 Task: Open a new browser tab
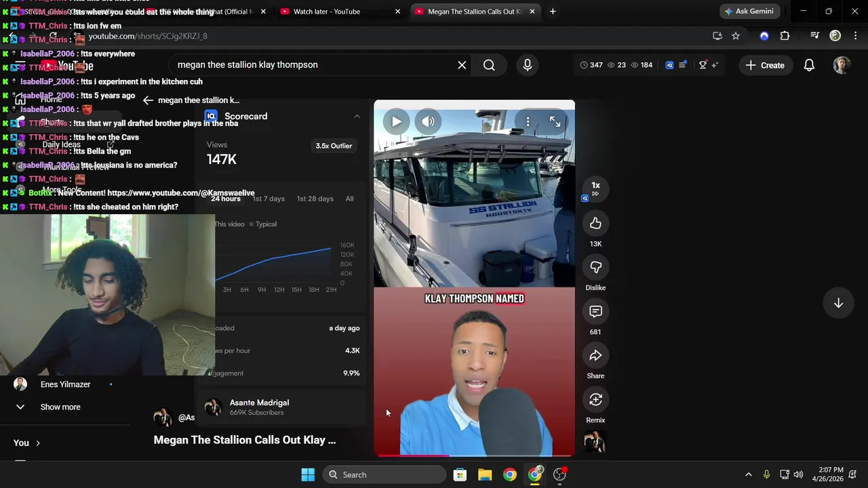(553, 12)
